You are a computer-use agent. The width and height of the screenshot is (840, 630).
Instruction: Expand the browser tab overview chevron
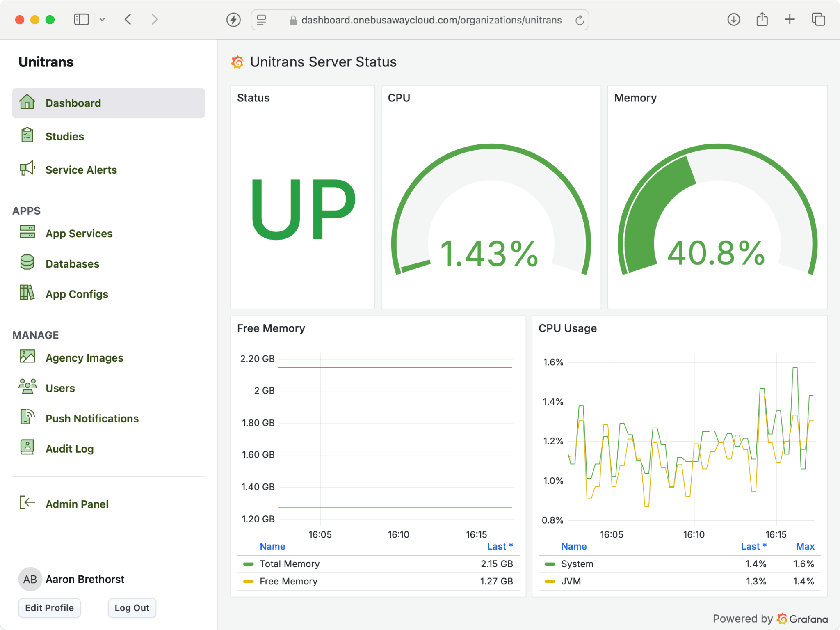coord(103,19)
